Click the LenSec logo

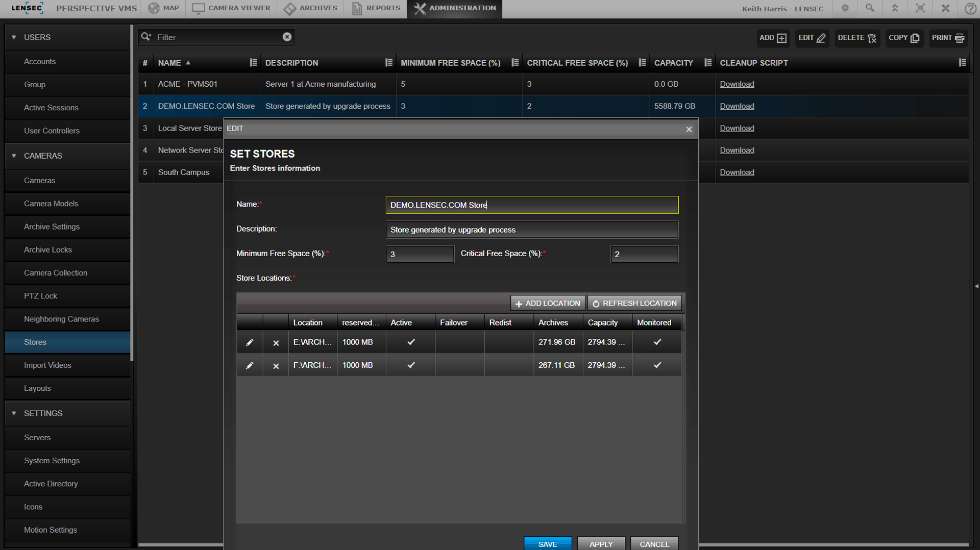(x=27, y=8)
